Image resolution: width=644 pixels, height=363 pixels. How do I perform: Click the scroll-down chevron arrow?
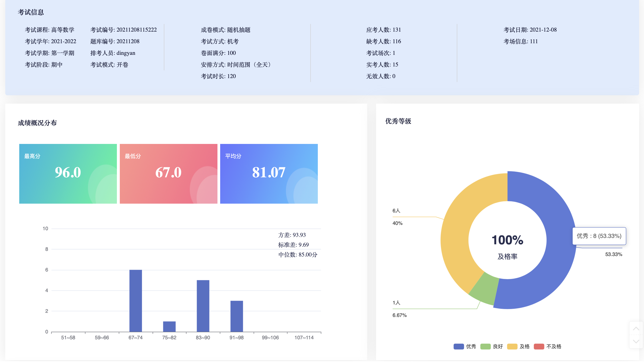636,342
